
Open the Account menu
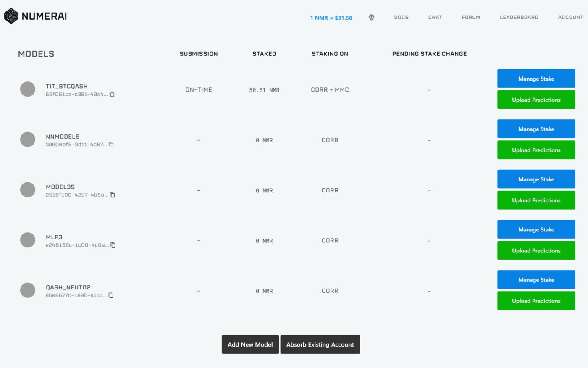[570, 18]
